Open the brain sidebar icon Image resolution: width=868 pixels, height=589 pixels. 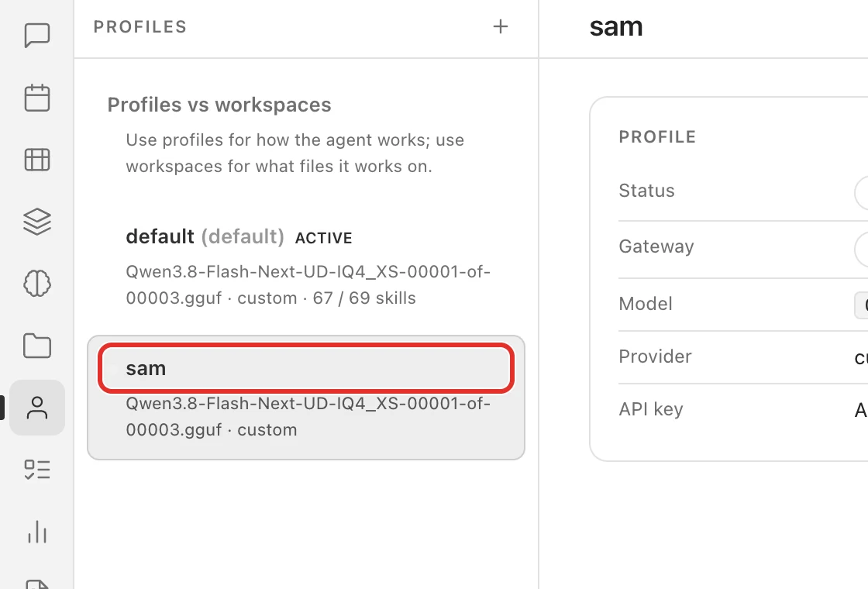pyautogui.click(x=37, y=284)
